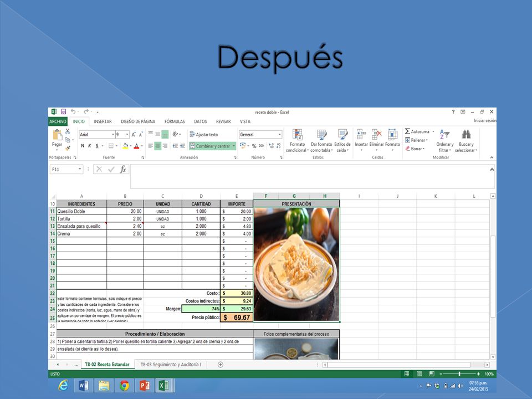Click the Undo arrow icon
The width and height of the screenshot is (532, 399).
click(73, 111)
